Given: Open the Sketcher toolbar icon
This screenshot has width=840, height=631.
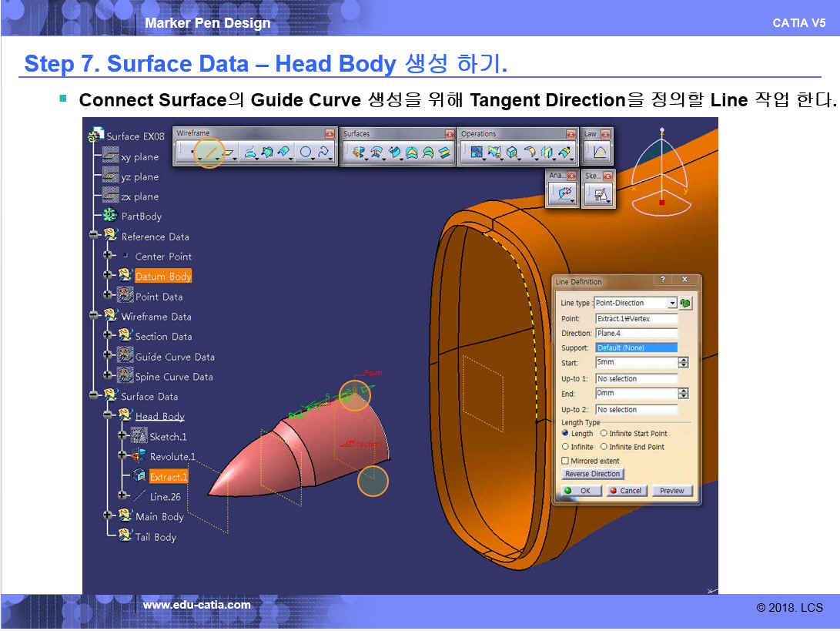Looking at the screenshot, I should coord(598,195).
